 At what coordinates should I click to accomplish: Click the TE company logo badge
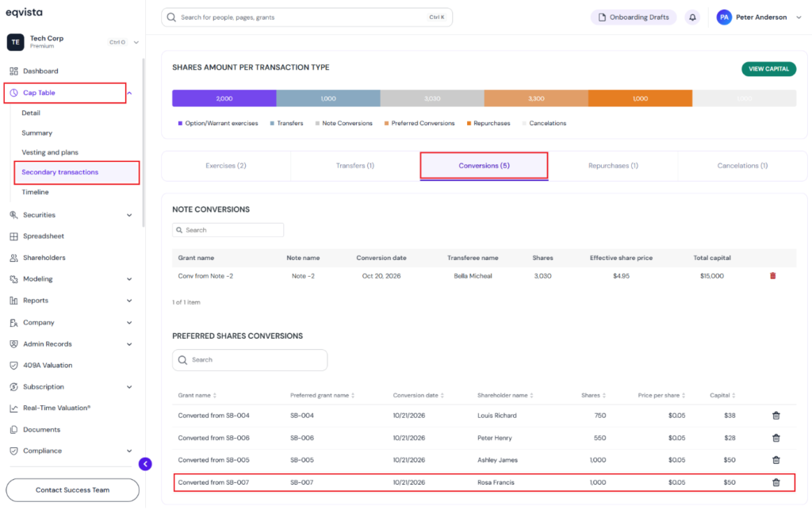[x=15, y=42]
